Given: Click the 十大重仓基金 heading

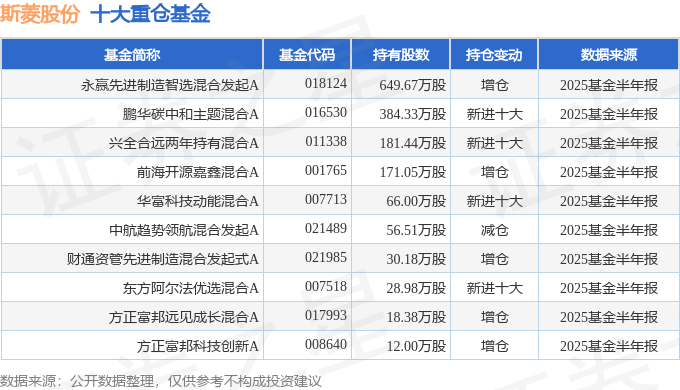Looking at the screenshot, I should [x=150, y=13].
